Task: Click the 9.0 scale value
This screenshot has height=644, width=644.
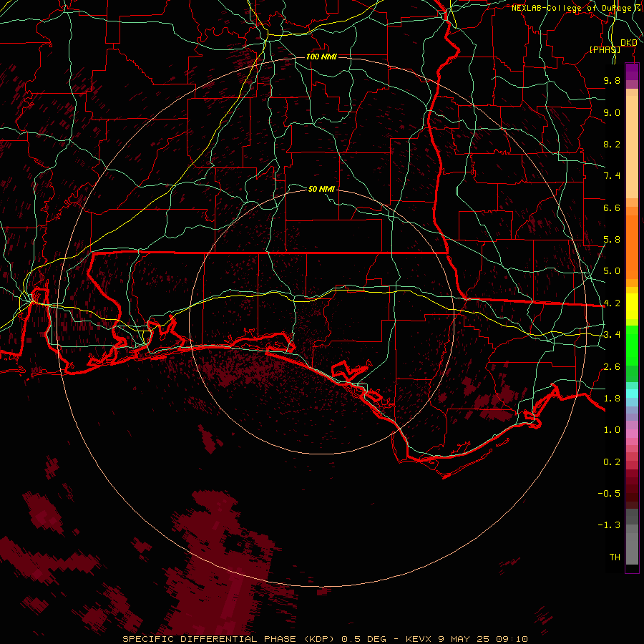Action: pos(612,112)
